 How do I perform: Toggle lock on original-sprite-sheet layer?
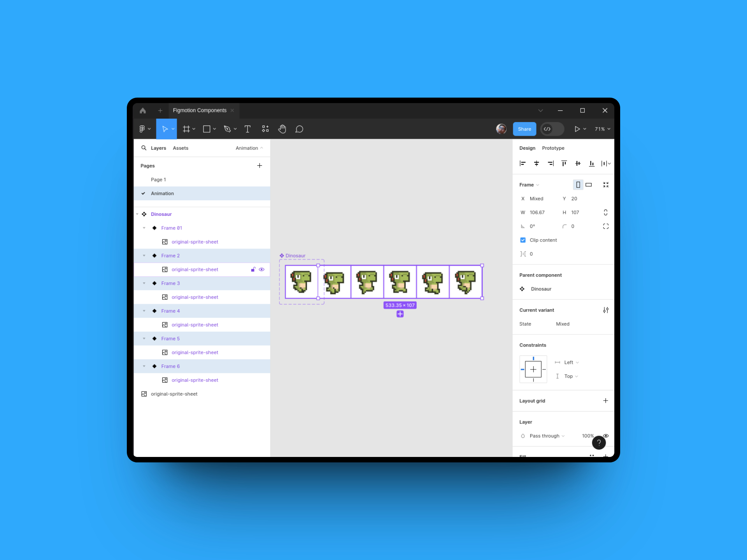tap(253, 269)
